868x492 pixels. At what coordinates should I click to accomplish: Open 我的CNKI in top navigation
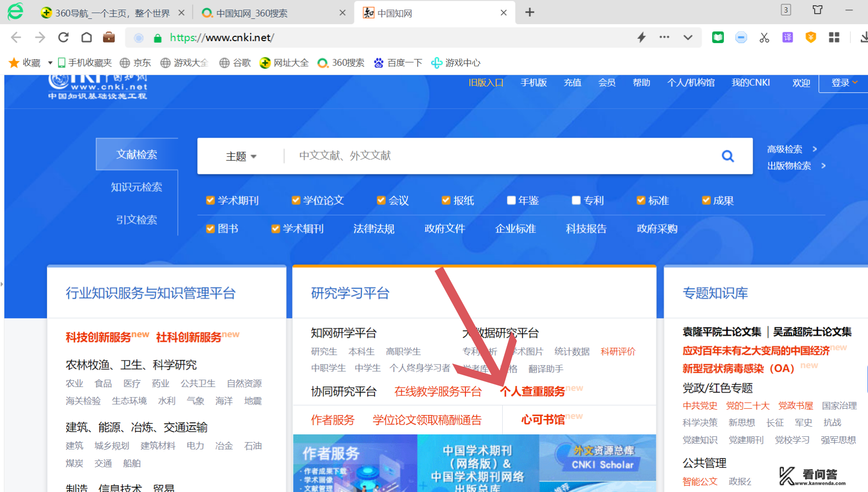coord(751,83)
